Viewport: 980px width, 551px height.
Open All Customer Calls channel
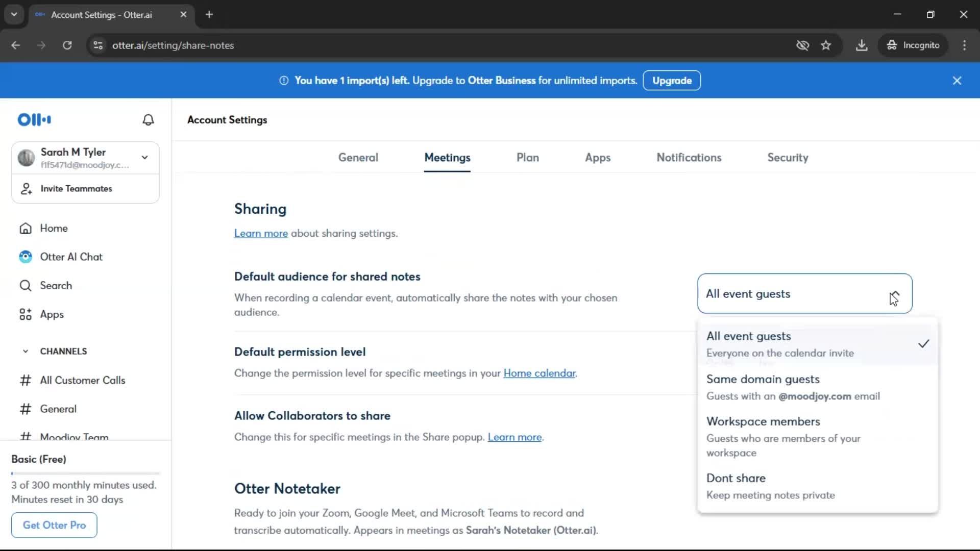(83, 380)
